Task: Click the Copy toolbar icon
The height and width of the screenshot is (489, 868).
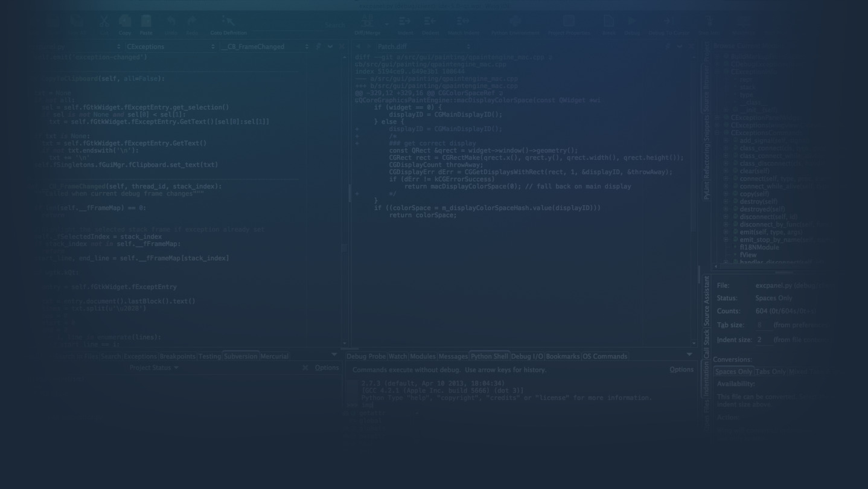Action: [x=125, y=23]
